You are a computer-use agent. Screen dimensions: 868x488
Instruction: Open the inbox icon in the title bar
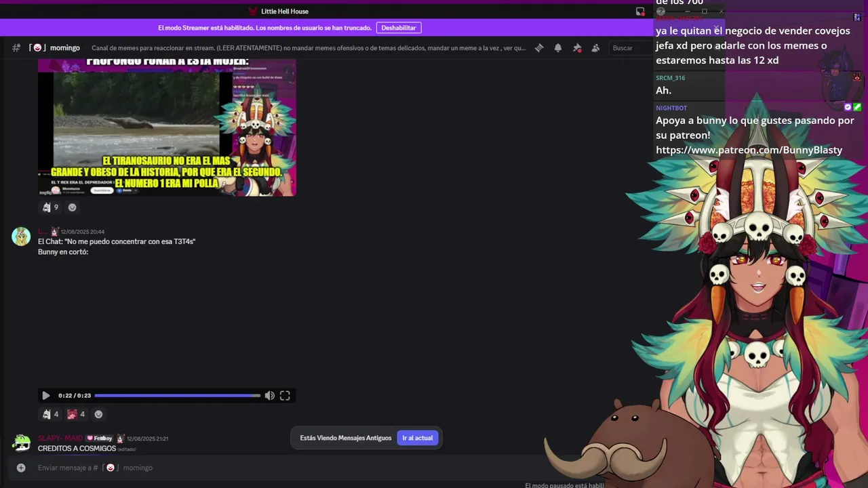[640, 12]
